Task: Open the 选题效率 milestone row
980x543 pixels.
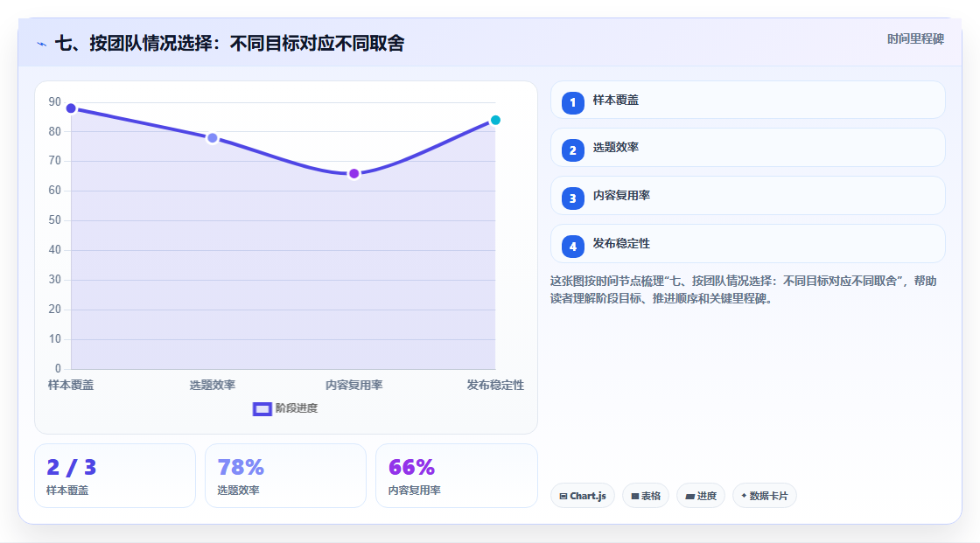Action: click(747, 148)
